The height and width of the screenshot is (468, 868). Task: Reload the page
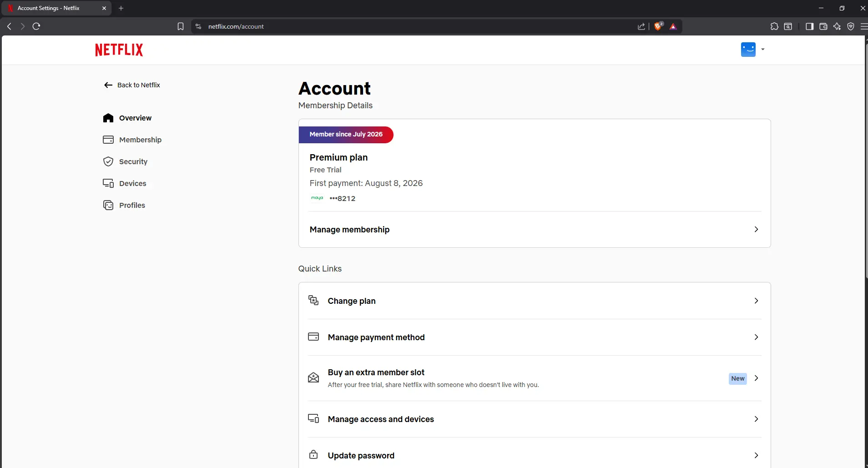pos(36,26)
